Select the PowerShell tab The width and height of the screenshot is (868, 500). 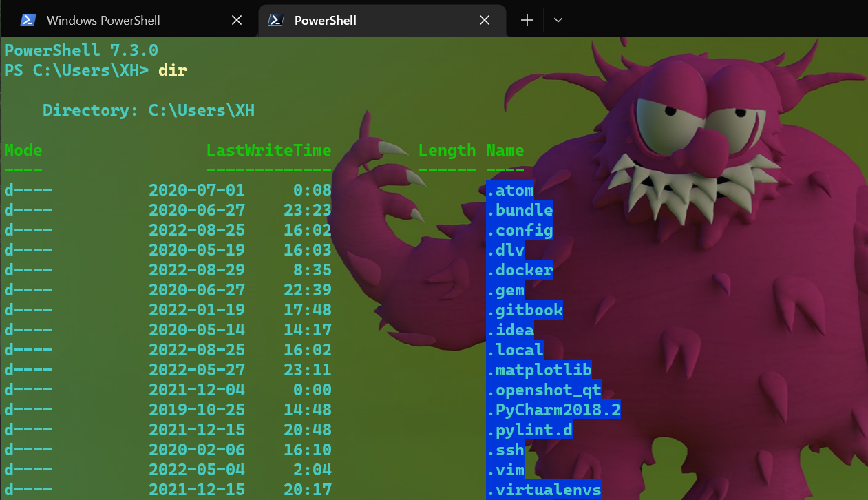[382, 20]
